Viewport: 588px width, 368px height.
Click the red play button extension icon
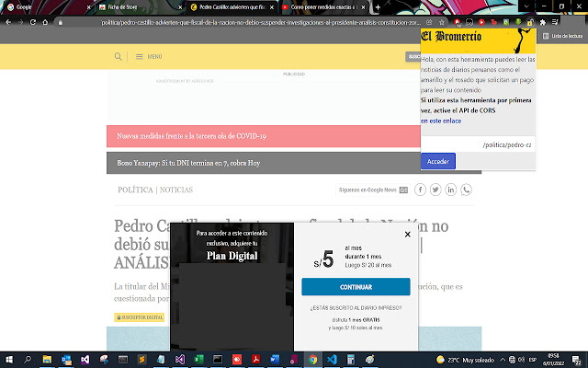pyautogui.click(x=481, y=22)
